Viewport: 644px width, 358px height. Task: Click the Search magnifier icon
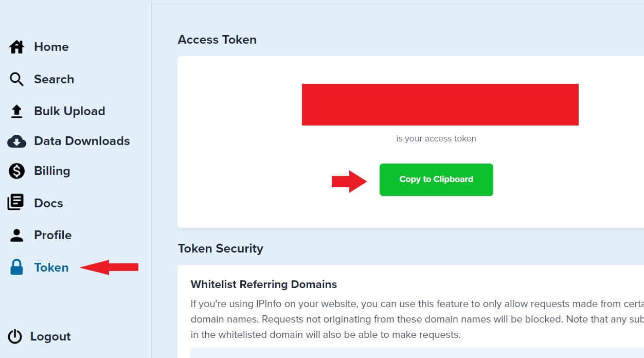tap(17, 79)
